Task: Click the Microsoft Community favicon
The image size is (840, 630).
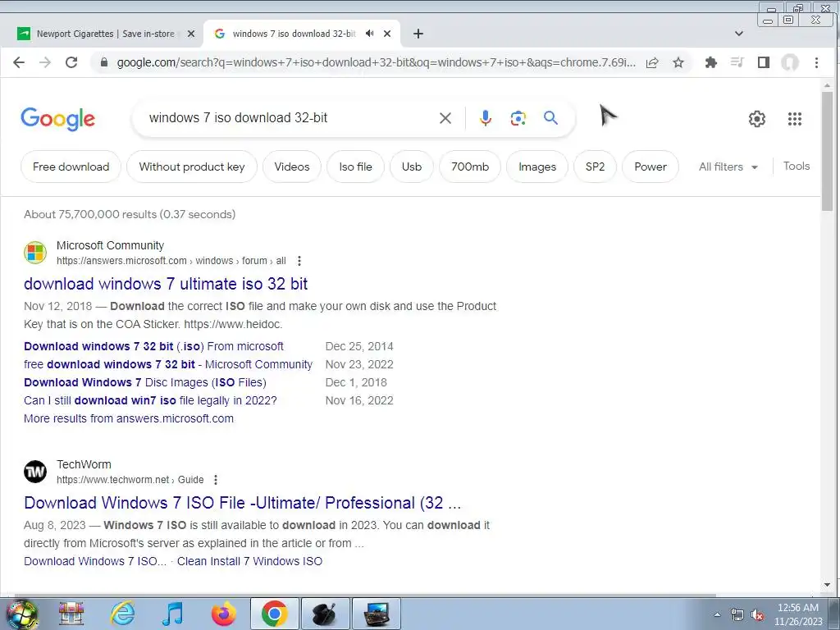Action: [x=35, y=253]
